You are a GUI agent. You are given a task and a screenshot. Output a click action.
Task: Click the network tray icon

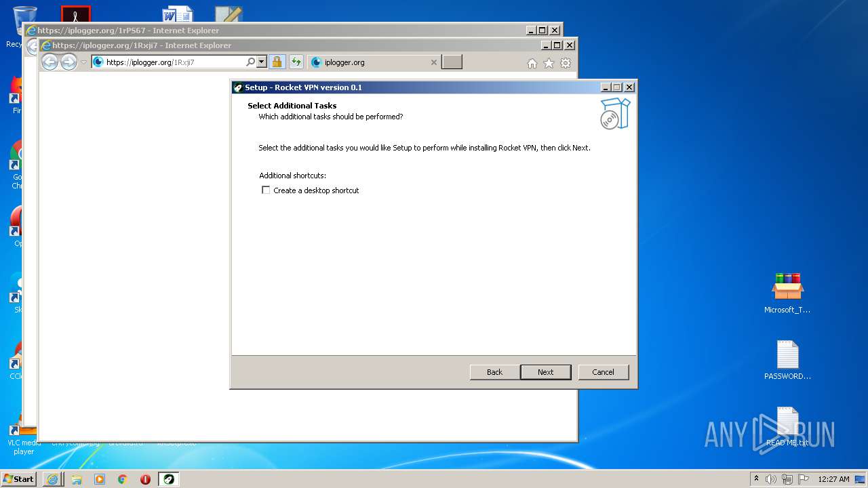pos(787,479)
